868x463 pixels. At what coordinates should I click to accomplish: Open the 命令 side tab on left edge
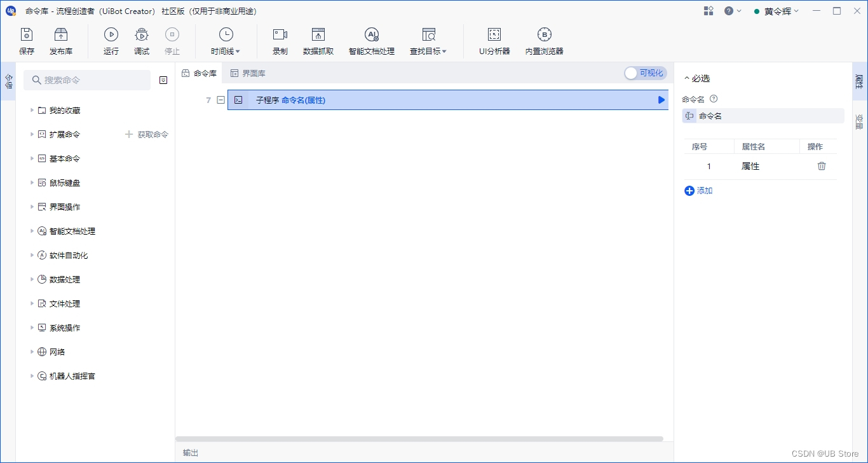(8, 81)
